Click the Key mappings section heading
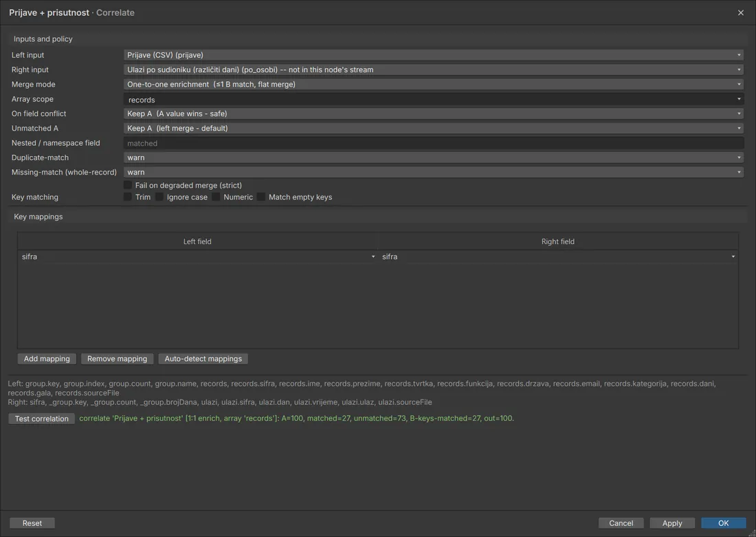Screen dimensions: 756x537 pyautogui.click(x=38, y=217)
